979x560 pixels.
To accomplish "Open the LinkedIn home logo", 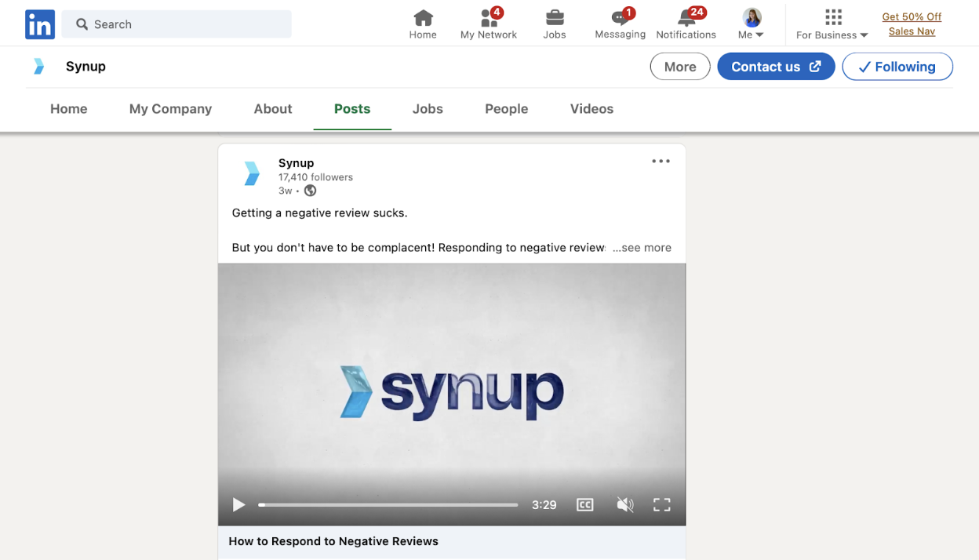I will 40,24.
